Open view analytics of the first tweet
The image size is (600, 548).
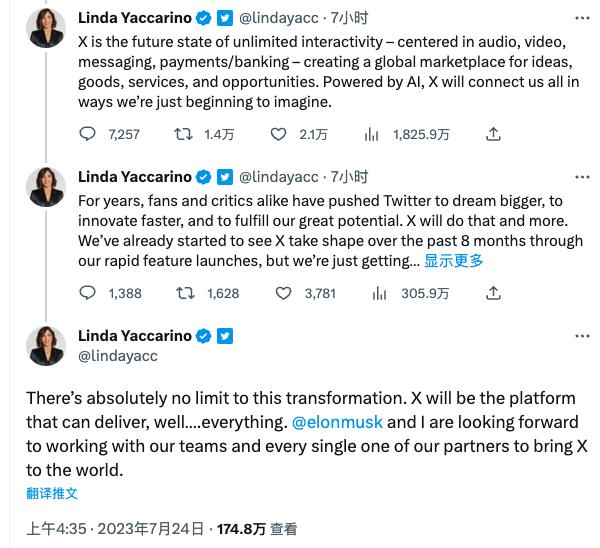pos(371,134)
